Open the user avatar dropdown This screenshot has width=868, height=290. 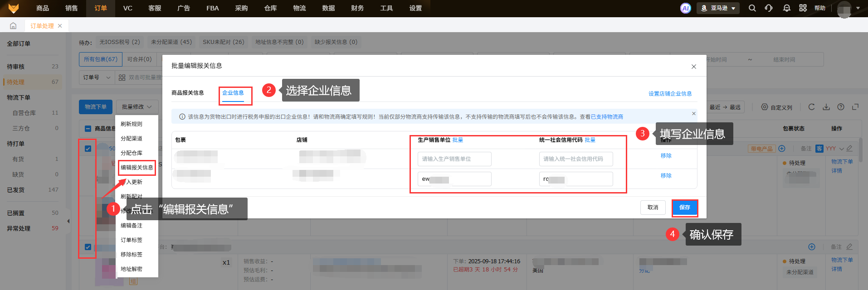tap(848, 8)
